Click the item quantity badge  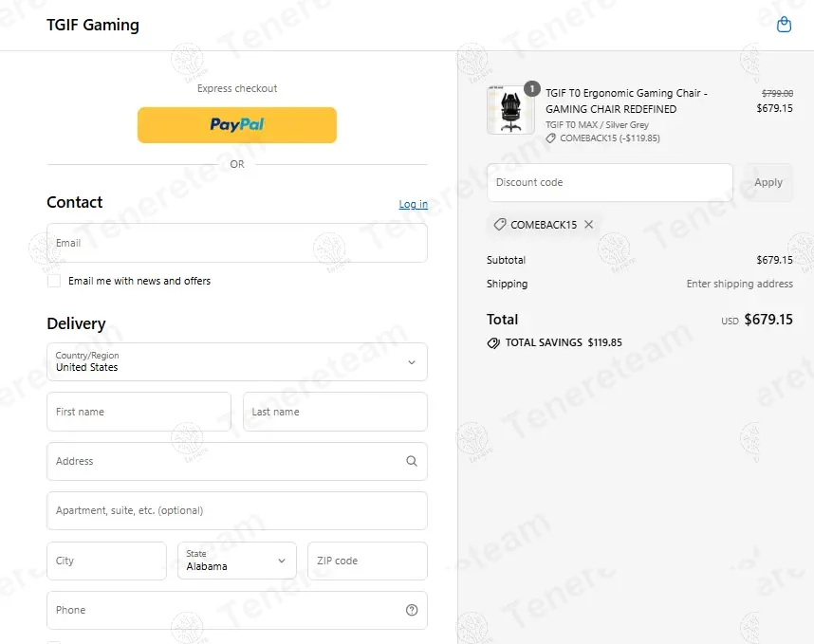click(531, 89)
